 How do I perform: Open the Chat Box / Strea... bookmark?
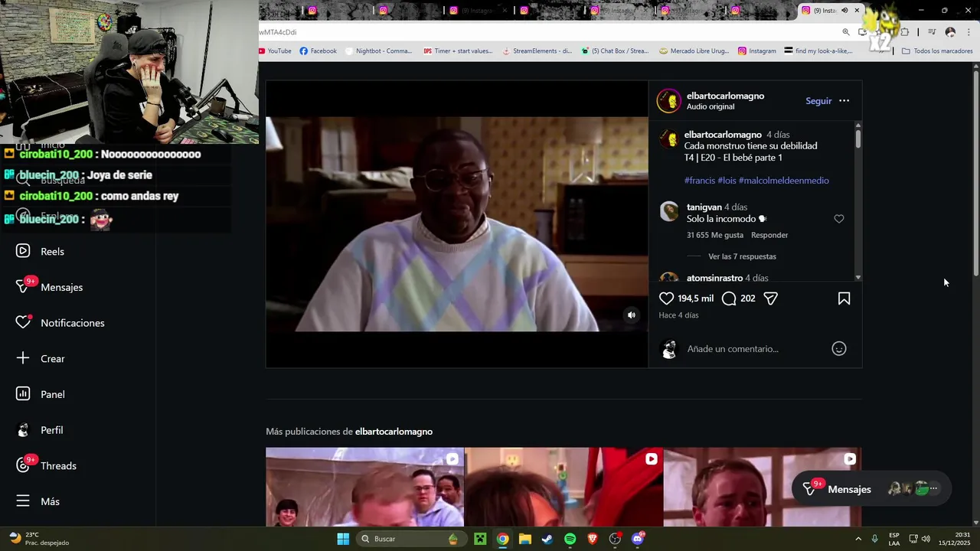pyautogui.click(x=615, y=51)
